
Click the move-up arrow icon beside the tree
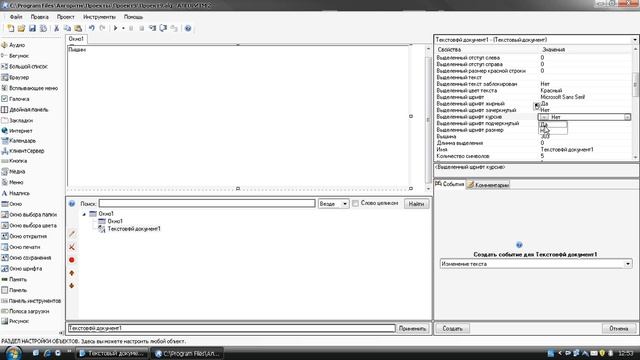(72, 273)
